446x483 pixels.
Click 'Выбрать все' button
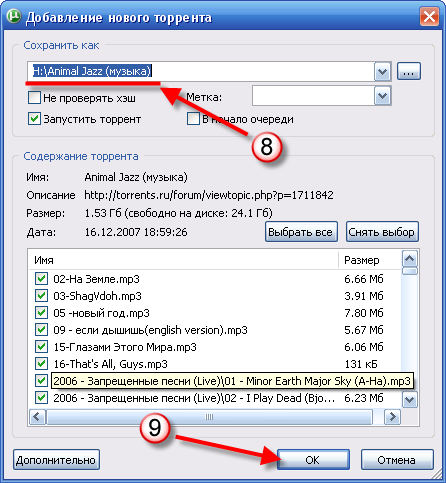[301, 232]
